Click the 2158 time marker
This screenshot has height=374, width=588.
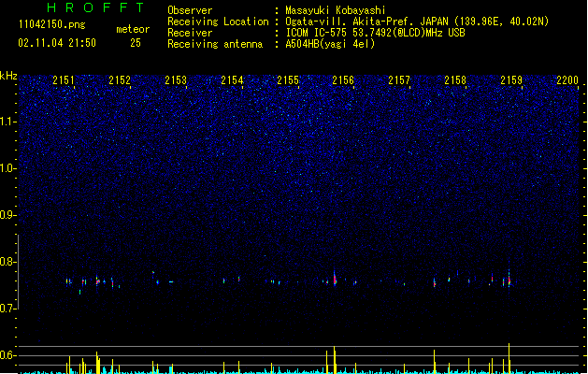coord(455,80)
